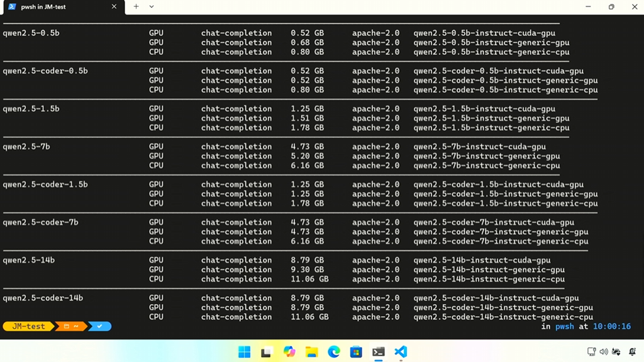Click model ID qwen2.5-coder-14b-instruct-generic-gpu
This screenshot has height=362, width=644.
click(x=503, y=307)
